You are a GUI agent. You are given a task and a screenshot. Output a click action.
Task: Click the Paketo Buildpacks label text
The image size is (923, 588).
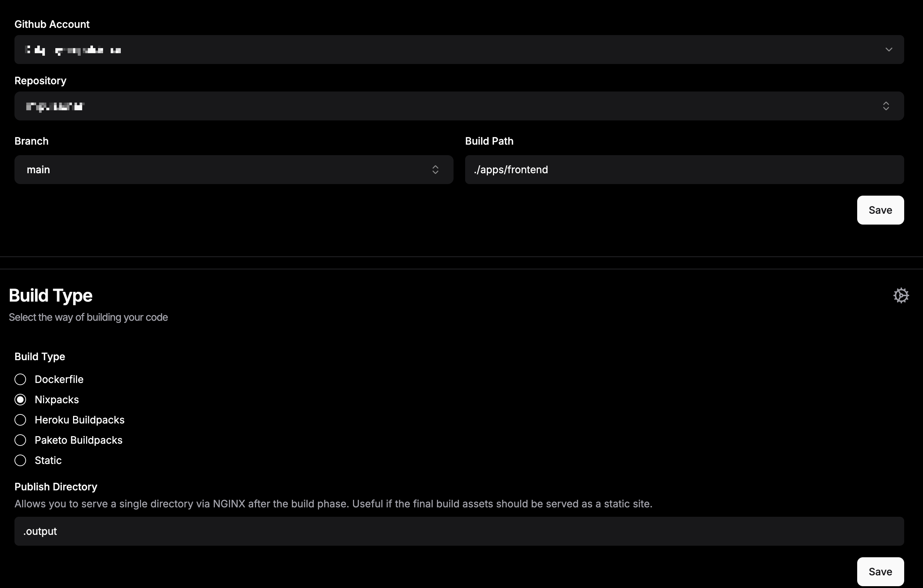(78, 440)
